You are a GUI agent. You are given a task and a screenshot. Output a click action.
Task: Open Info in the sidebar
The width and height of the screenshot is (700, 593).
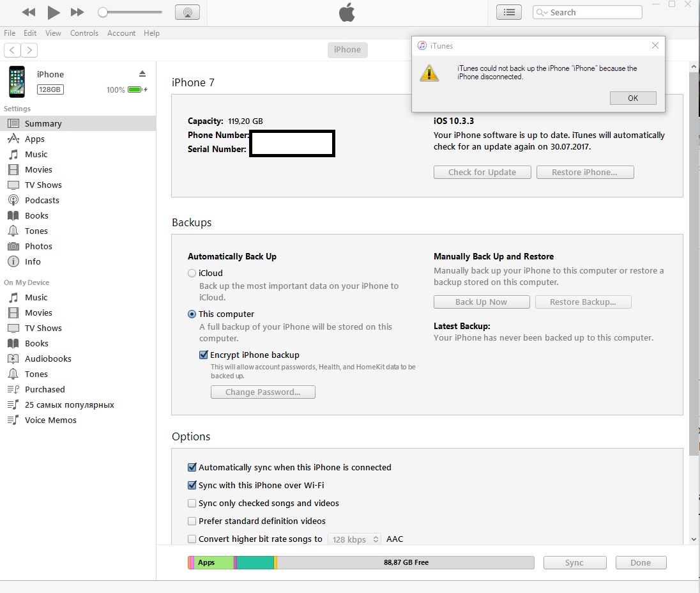point(78,261)
